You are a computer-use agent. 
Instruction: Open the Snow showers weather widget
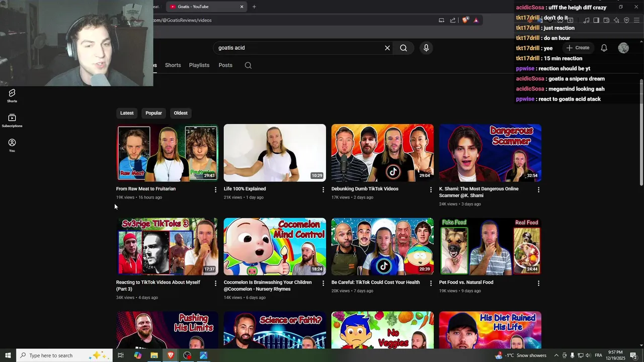point(521,355)
